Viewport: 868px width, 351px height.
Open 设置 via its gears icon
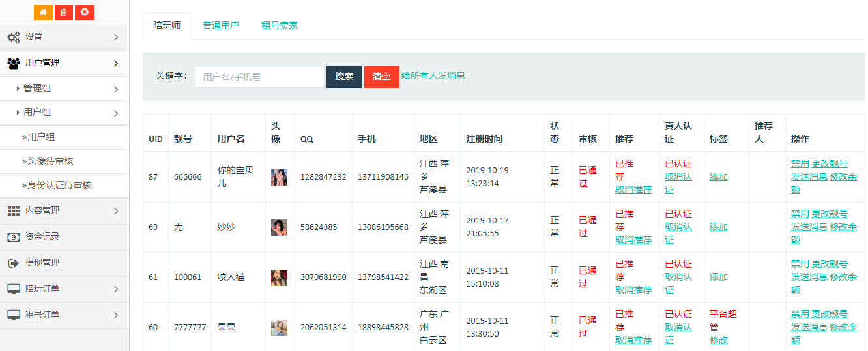(x=14, y=37)
